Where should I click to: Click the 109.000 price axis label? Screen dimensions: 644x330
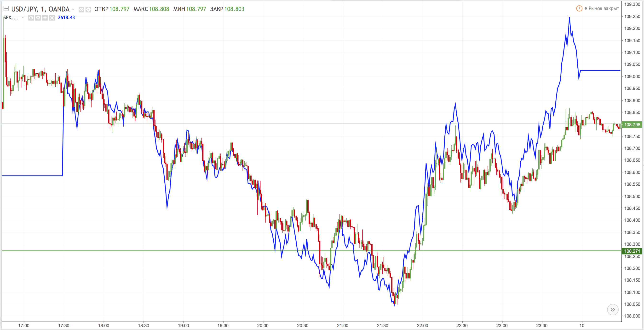click(632, 76)
